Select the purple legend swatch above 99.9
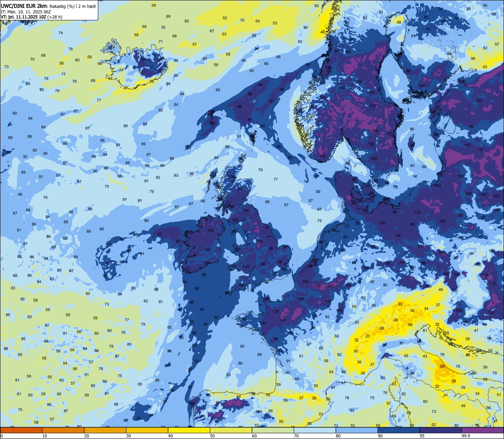This screenshot has height=439, width=504. coord(482,430)
